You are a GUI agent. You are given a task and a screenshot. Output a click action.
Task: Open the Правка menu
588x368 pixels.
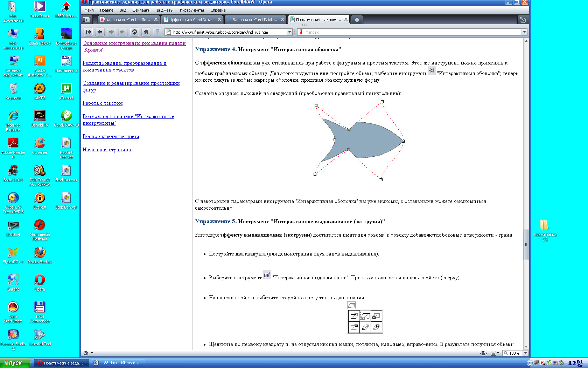[106, 10]
